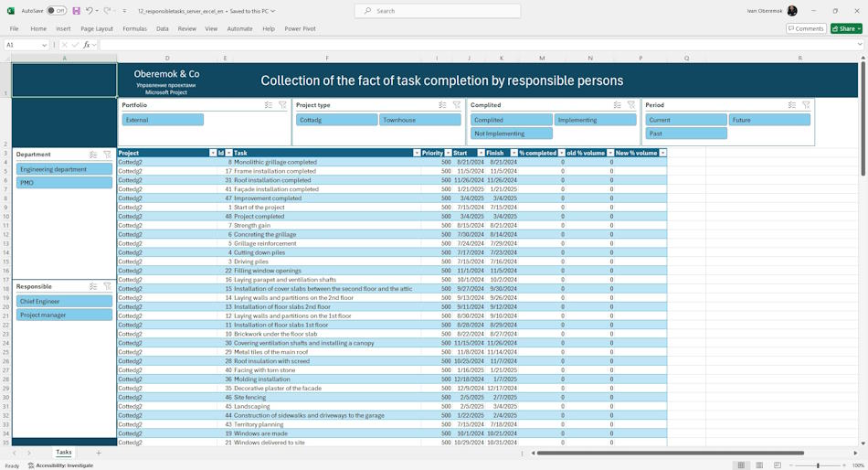Select the Tasks sheet tab
The height and width of the screenshot is (470, 868).
coord(64,453)
